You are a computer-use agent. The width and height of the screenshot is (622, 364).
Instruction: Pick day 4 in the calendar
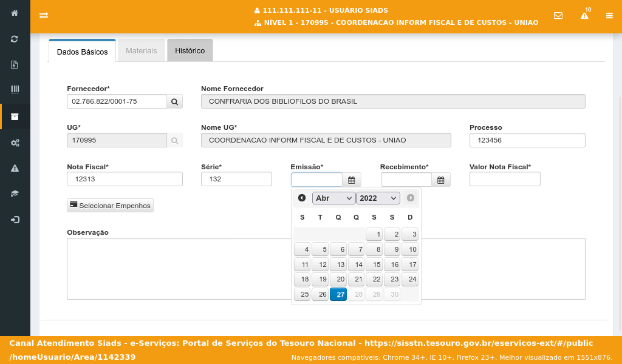pos(302,249)
